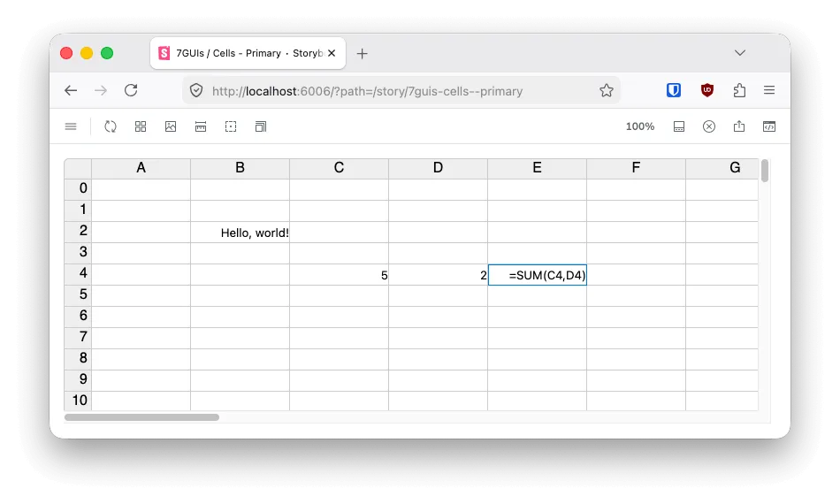Toggle the measure ruler tool
Viewport: 840px width, 504px height.
(x=201, y=126)
